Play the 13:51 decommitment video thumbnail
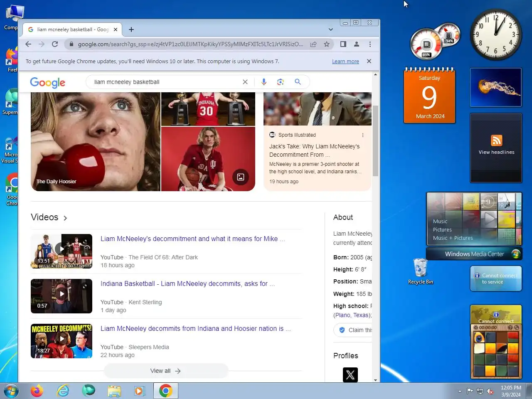Image resolution: width=532 pixels, height=399 pixels. point(62,251)
